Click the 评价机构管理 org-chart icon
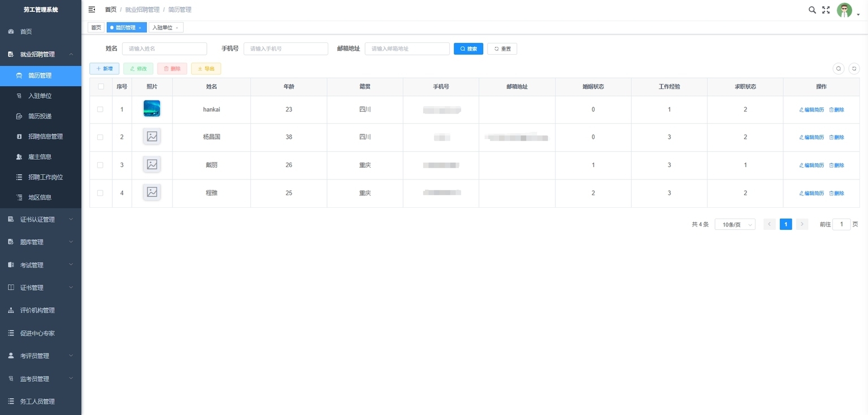This screenshot has width=868, height=415. pyautogui.click(x=11, y=311)
